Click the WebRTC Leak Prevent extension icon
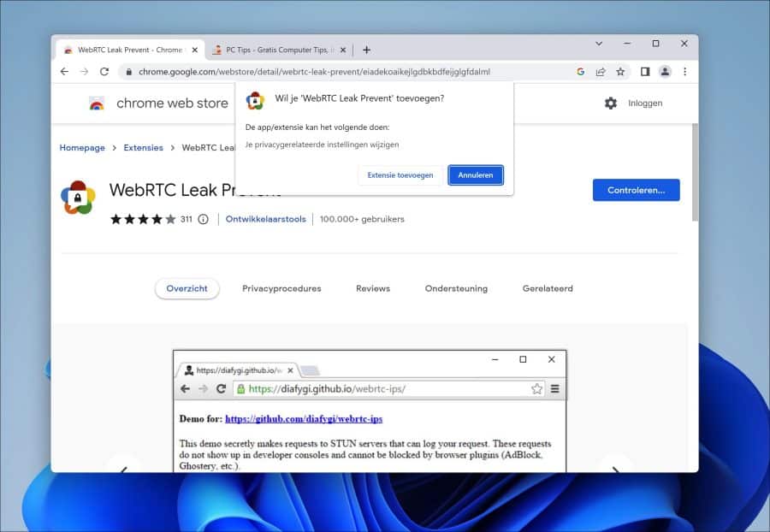 78,198
